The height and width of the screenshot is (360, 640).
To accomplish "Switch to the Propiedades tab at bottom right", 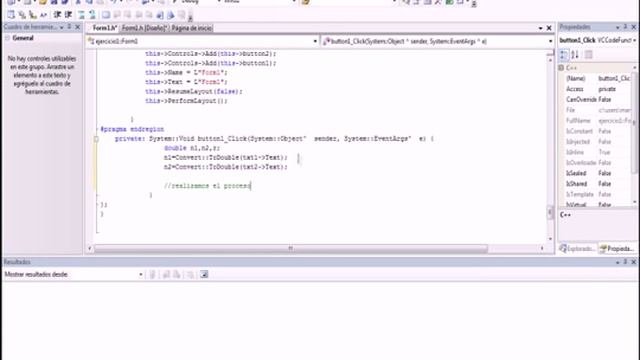I will pos(618,248).
